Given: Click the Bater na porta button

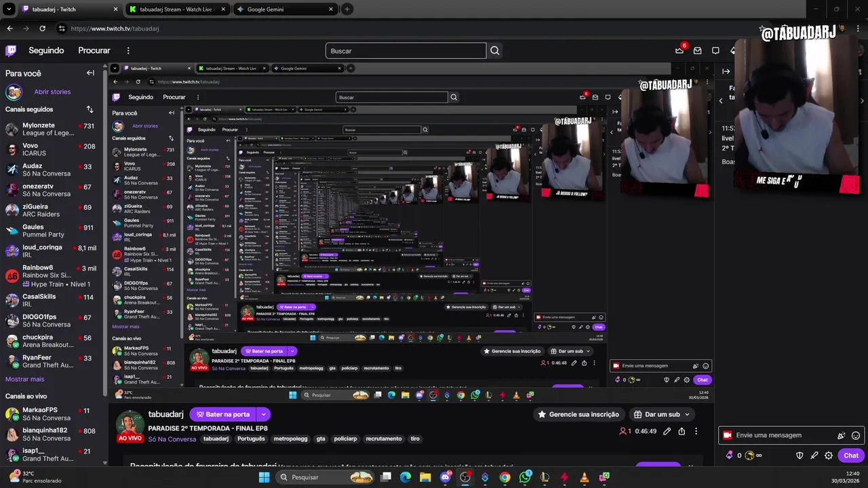Looking at the screenshot, I should tap(222, 414).
